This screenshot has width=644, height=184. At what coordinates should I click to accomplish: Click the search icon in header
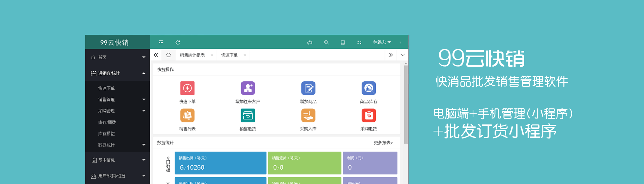point(326,42)
